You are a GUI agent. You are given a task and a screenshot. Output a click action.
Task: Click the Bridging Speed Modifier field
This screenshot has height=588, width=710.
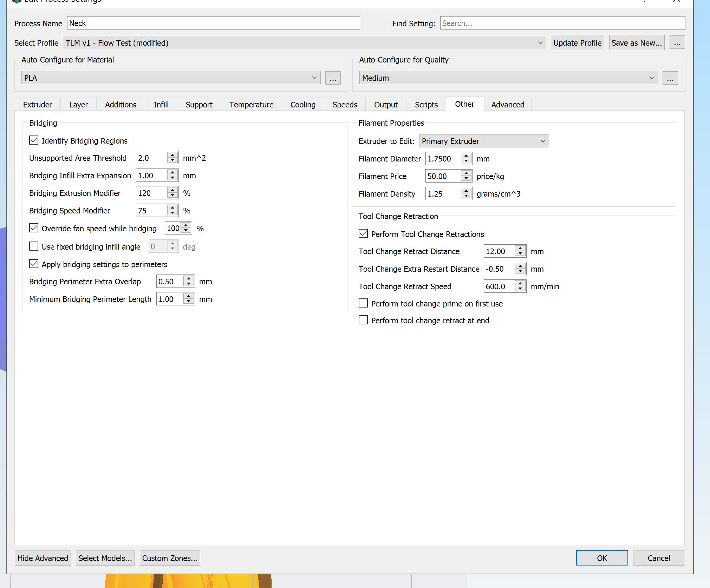(x=151, y=211)
